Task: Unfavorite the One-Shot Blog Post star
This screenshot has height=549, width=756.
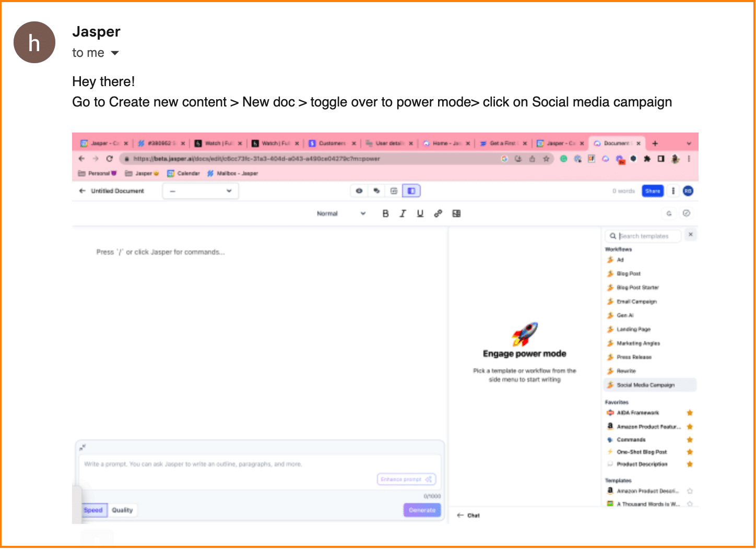Action: [x=690, y=452]
